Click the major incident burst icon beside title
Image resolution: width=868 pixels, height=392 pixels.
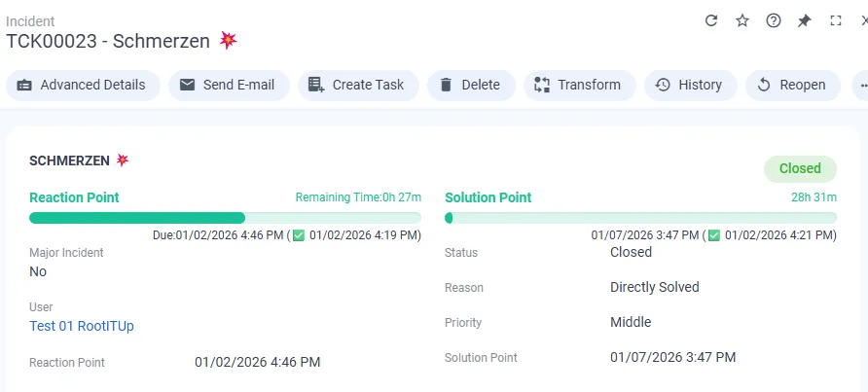click(229, 41)
